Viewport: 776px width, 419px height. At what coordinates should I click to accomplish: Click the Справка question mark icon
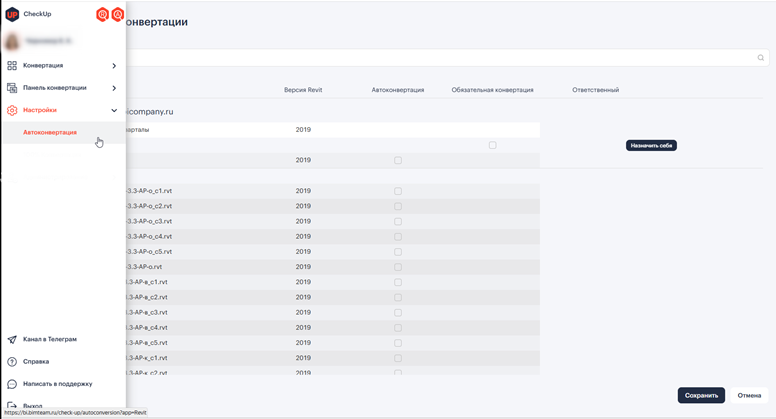(12, 362)
